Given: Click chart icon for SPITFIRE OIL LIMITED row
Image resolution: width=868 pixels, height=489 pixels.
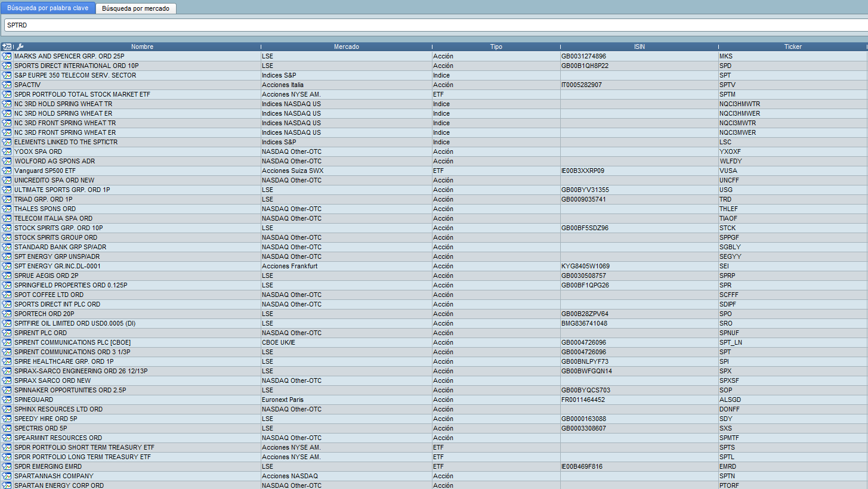Looking at the screenshot, I should pyautogui.click(x=7, y=323).
